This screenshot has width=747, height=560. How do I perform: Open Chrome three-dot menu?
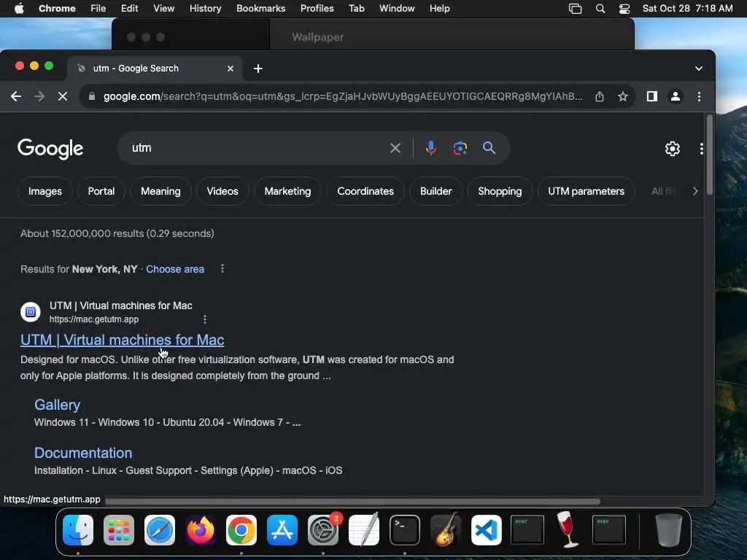pos(699,97)
